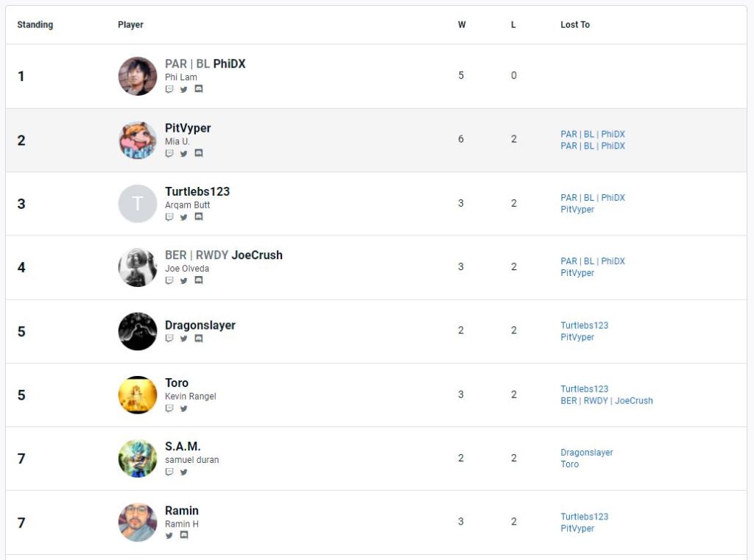Open 'Turtlebs123' link in Ramin's Lost To
Image resolution: width=754 pixels, height=560 pixels.
coord(584,517)
